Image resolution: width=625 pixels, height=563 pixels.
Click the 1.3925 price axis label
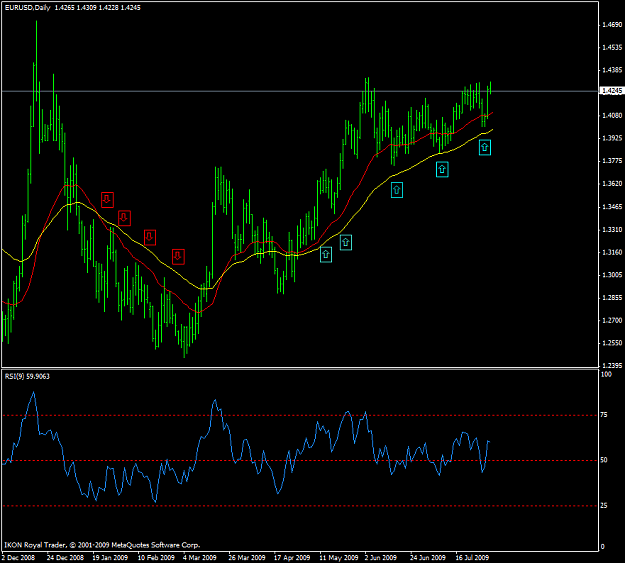click(612, 138)
